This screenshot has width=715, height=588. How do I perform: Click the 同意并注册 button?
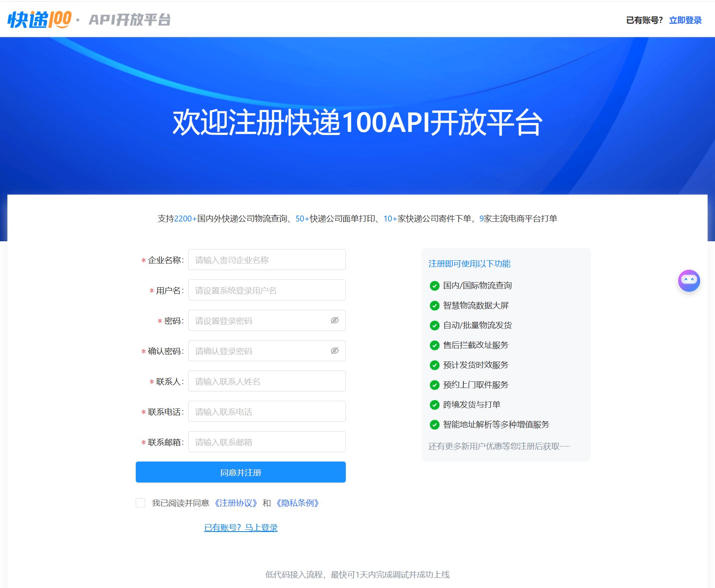(241, 472)
